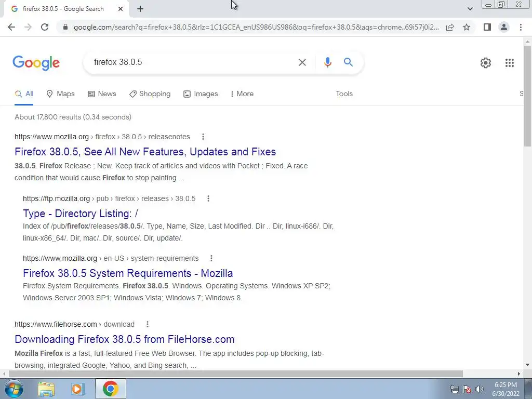Image resolution: width=532 pixels, height=399 pixels.
Task: Click the ftp.mozilla.org URL breadcrumb
Action: pyautogui.click(x=109, y=198)
